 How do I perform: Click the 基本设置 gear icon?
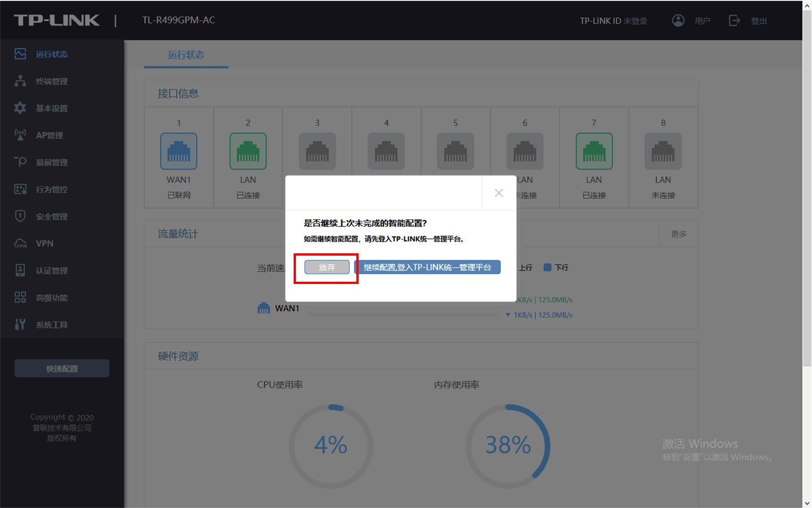coord(20,108)
